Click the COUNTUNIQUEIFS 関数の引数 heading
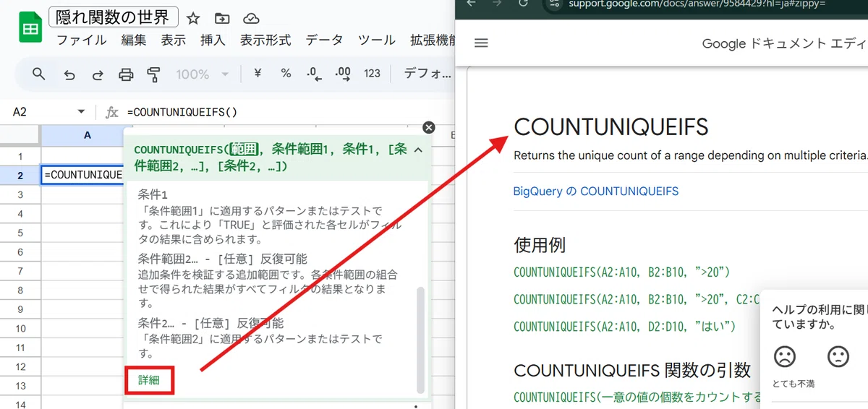This screenshot has width=868, height=409. coord(632,371)
